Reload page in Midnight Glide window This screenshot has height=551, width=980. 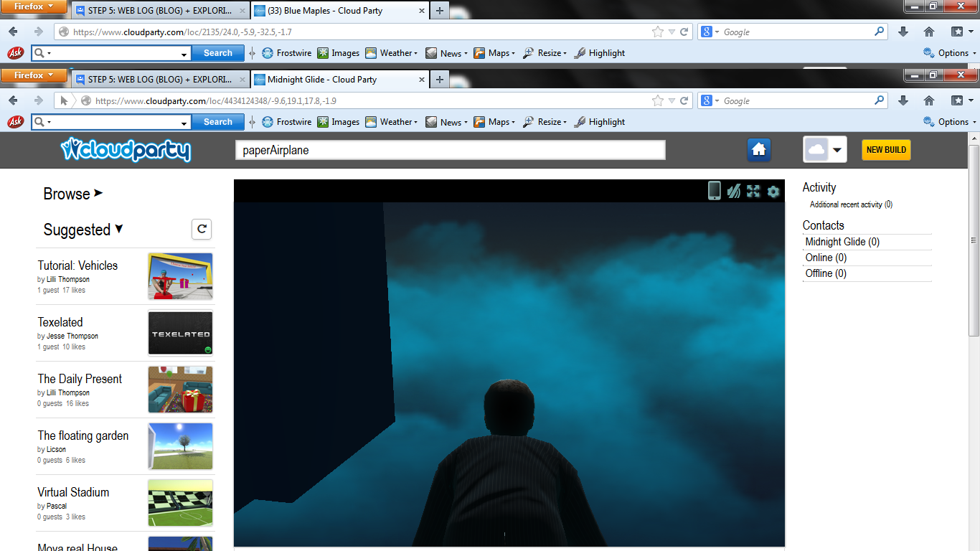coord(684,100)
